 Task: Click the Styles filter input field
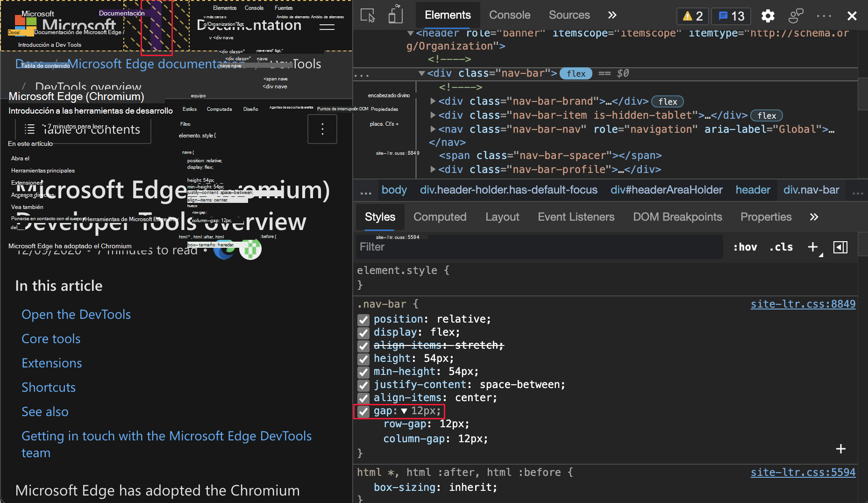pos(467,247)
